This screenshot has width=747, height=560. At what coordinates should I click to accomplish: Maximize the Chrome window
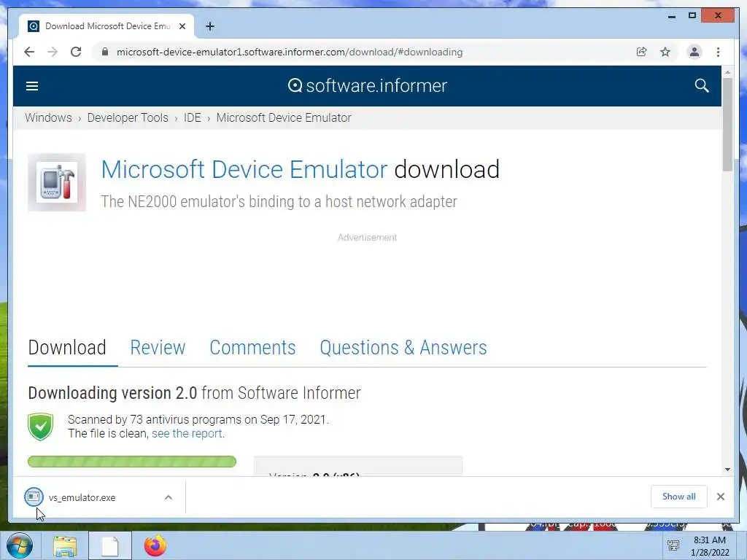pos(692,16)
